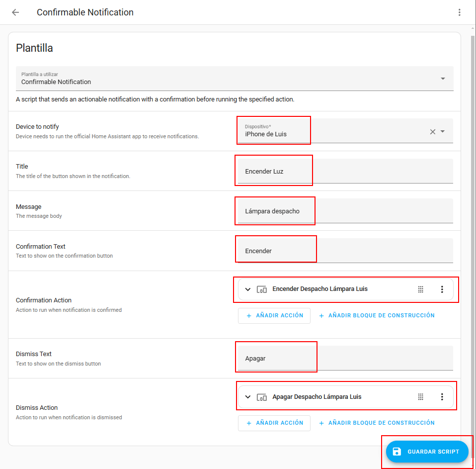The width and height of the screenshot is (476, 469).
Task: Open options menu for Encender Despacho action
Action: pos(442,289)
